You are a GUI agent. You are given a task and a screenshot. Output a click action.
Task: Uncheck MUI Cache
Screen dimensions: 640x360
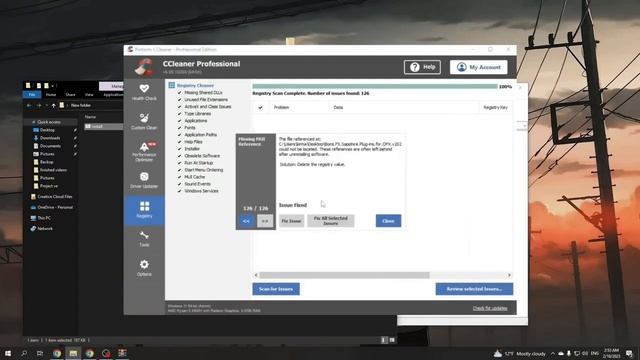coord(180,177)
